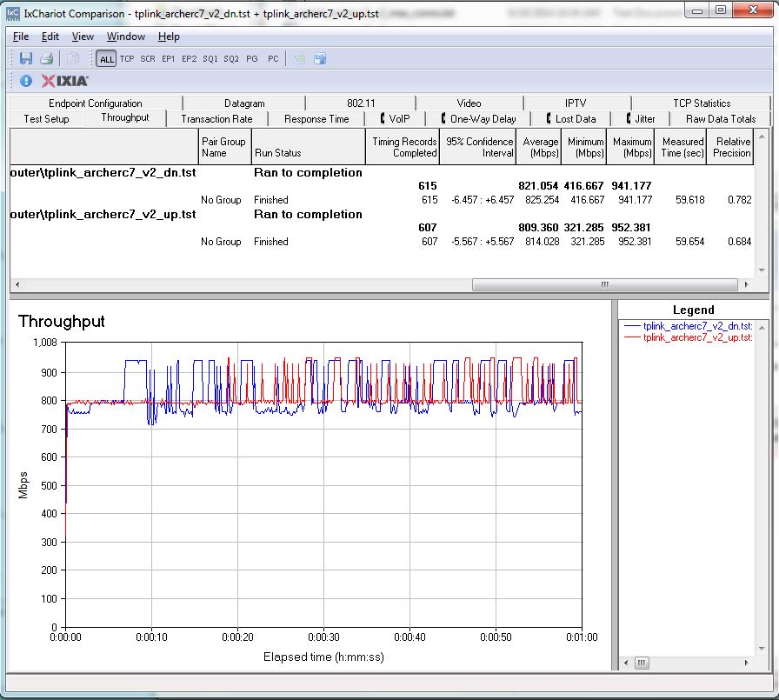
Task: Switch to the Datagram tab
Action: (x=244, y=103)
